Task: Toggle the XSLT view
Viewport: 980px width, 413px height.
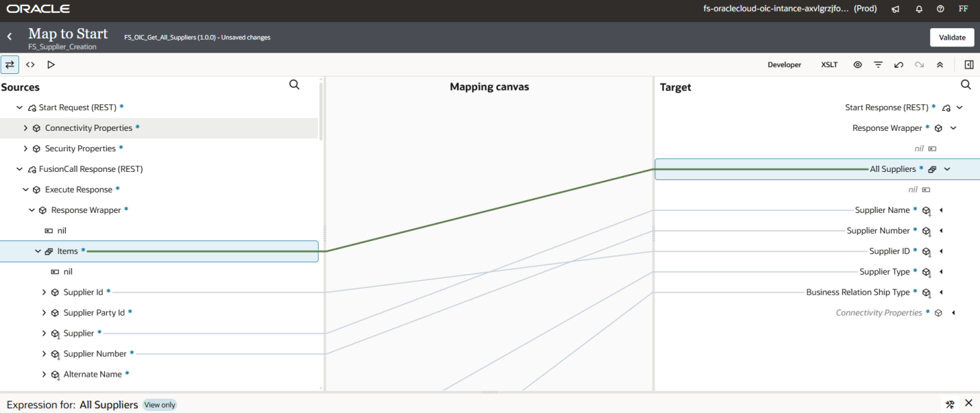Action: pos(829,65)
